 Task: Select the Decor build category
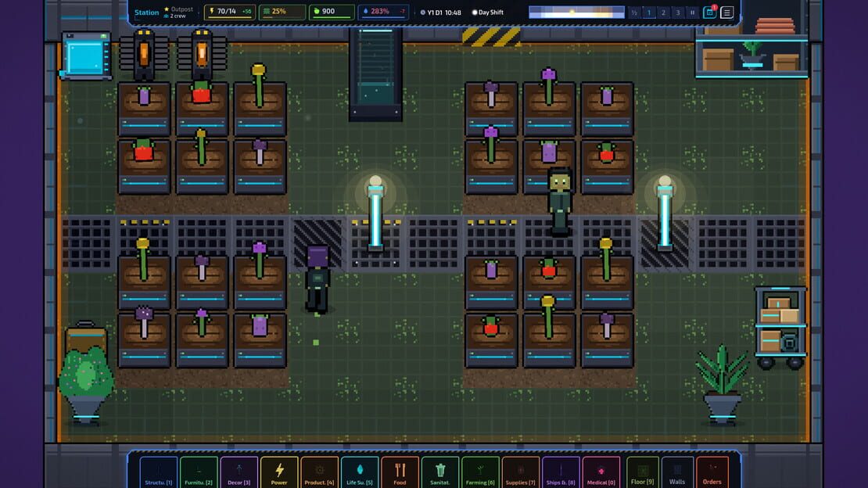click(239, 472)
